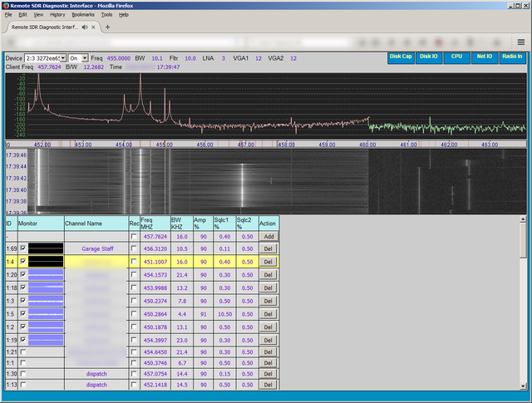Click the Disk Cap button
Image resolution: width=532 pixels, height=403 pixels.
click(401, 57)
